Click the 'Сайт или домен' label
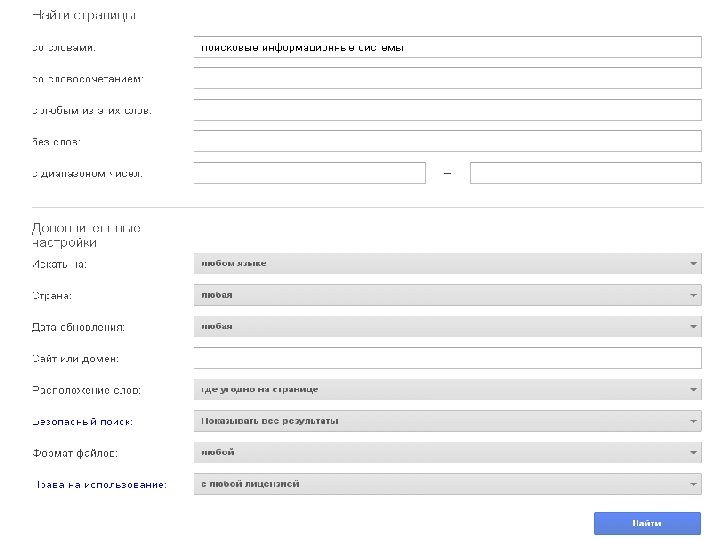This screenshot has height=540, width=720. pyautogui.click(x=76, y=359)
